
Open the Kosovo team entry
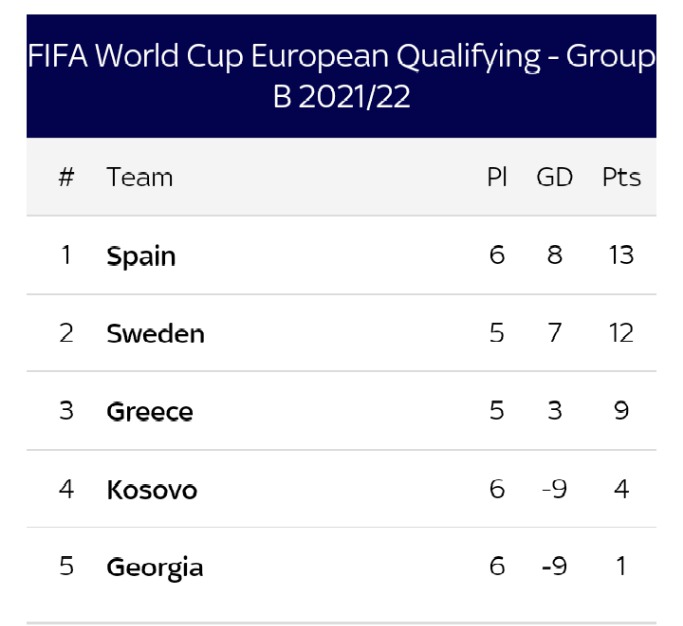click(x=152, y=490)
